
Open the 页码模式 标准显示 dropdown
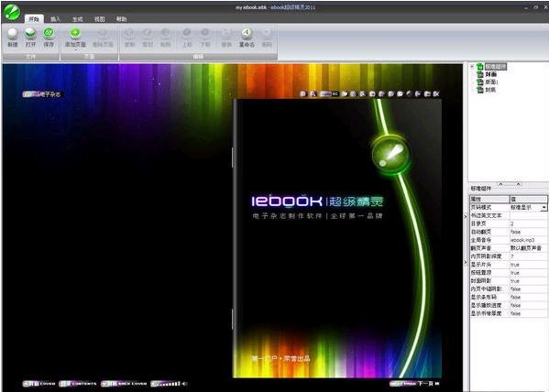click(x=544, y=208)
